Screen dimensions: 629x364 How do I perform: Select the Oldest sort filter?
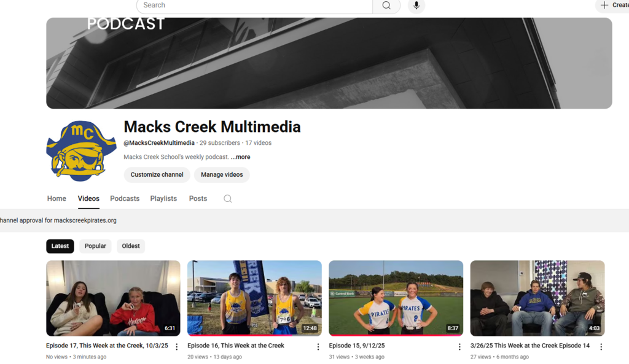tap(131, 246)
